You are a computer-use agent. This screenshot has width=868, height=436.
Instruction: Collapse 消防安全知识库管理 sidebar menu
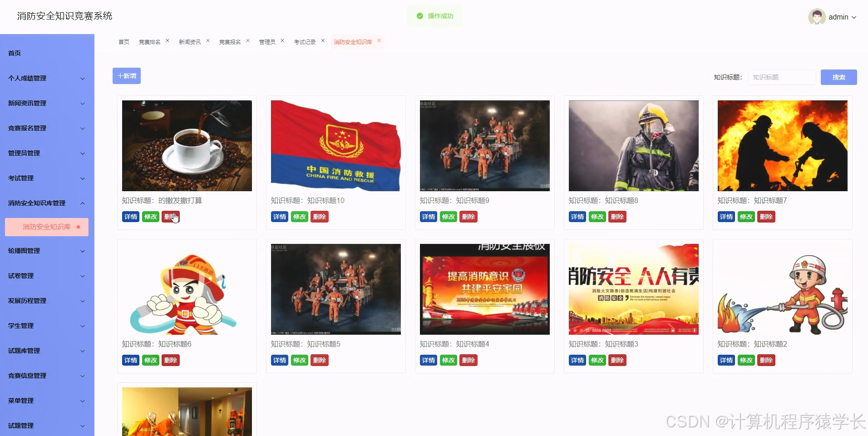tap(47, 203)
